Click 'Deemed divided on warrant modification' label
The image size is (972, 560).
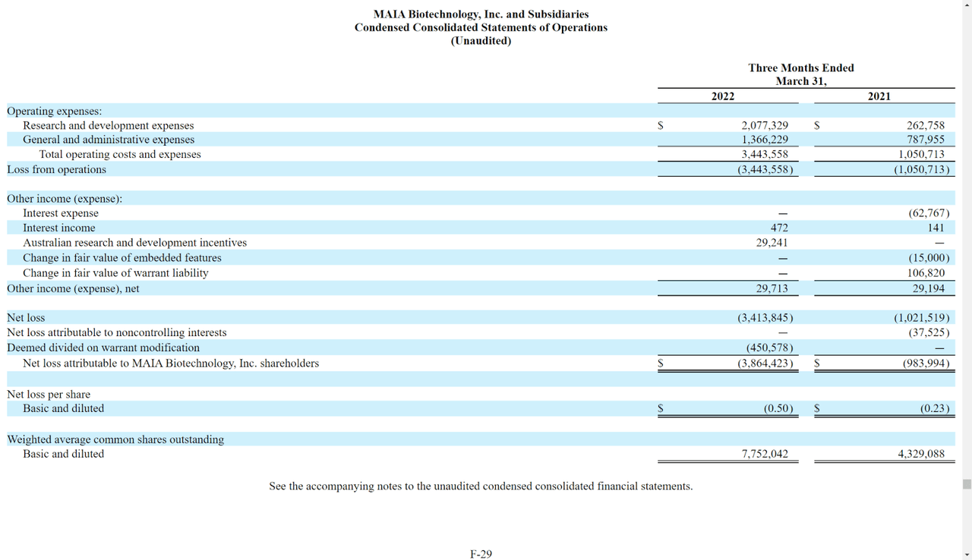coord(103,348)
